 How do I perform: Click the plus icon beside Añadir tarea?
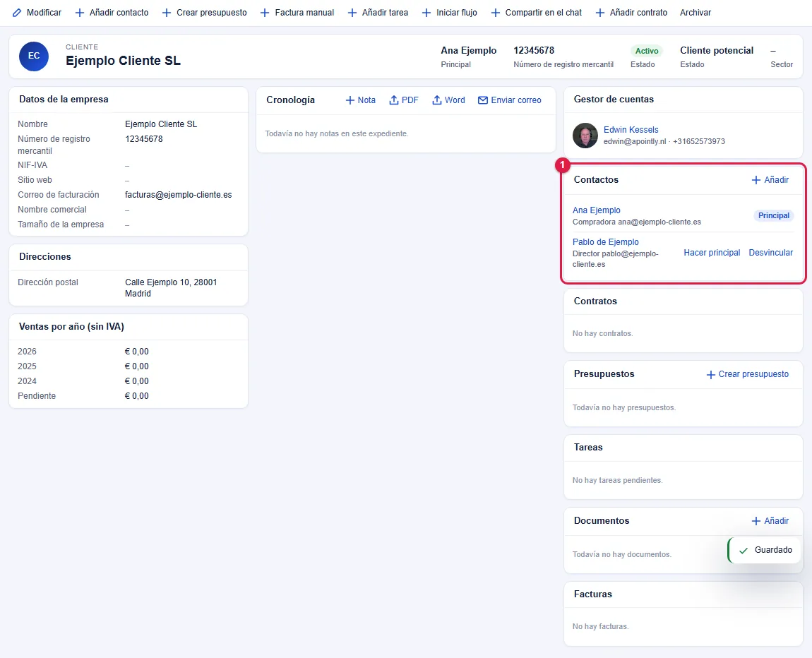[352, 13]
